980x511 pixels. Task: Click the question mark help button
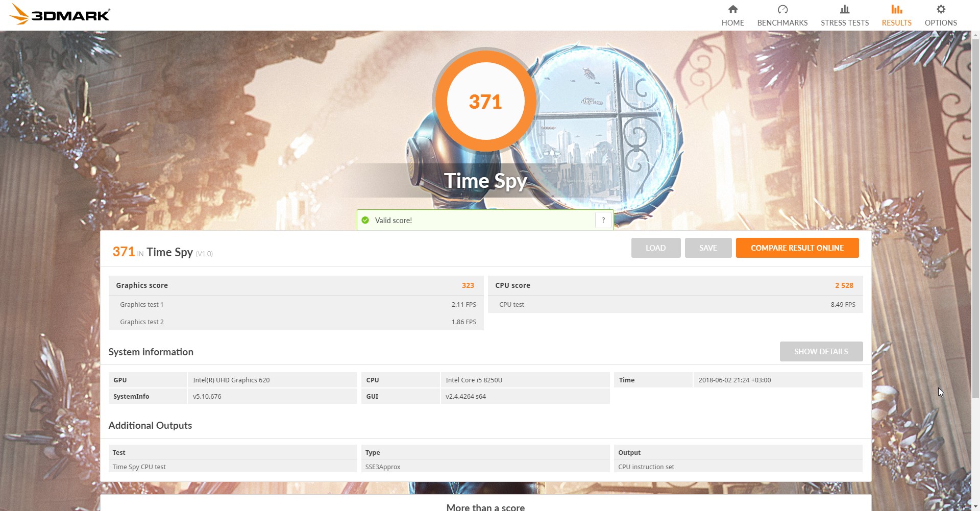point(603,220)
